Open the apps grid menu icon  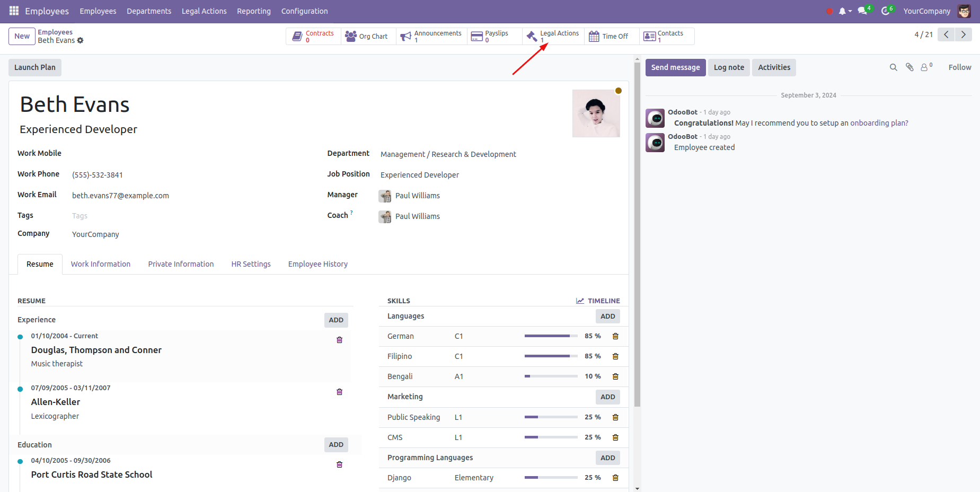click(14, 11)
